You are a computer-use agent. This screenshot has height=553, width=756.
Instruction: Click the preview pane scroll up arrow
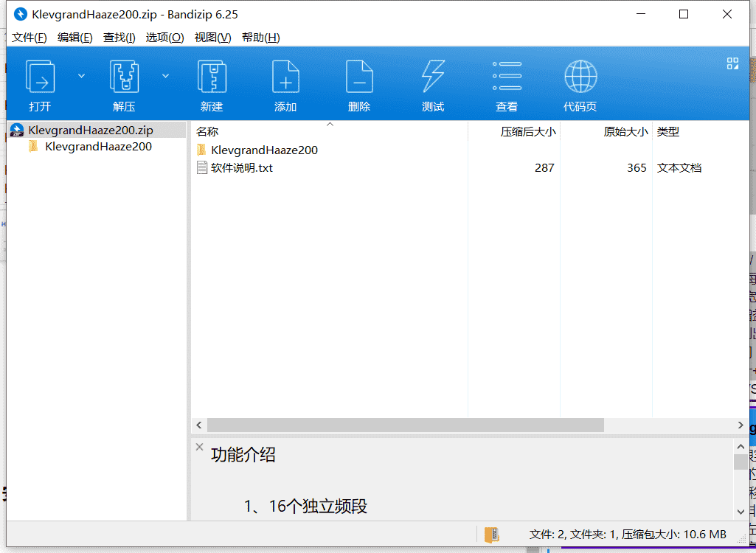(x=741, y=446)
